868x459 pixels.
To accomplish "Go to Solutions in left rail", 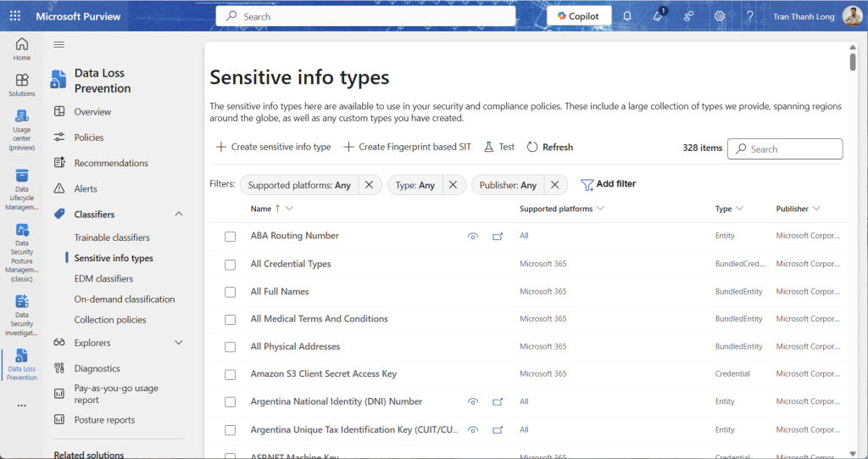I will coord(22,85).
